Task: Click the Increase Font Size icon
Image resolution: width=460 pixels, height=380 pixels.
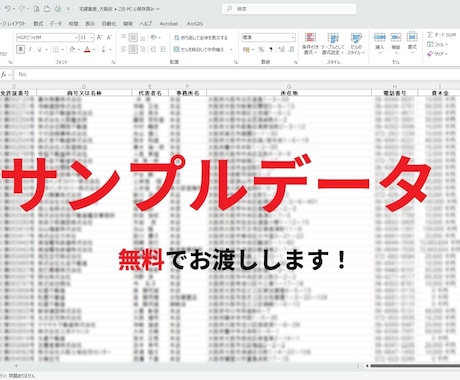Action: 99,37
